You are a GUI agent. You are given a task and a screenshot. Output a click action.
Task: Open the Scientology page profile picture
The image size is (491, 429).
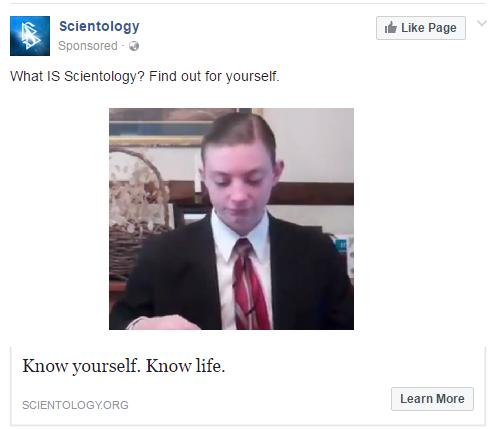pos(30,36)
